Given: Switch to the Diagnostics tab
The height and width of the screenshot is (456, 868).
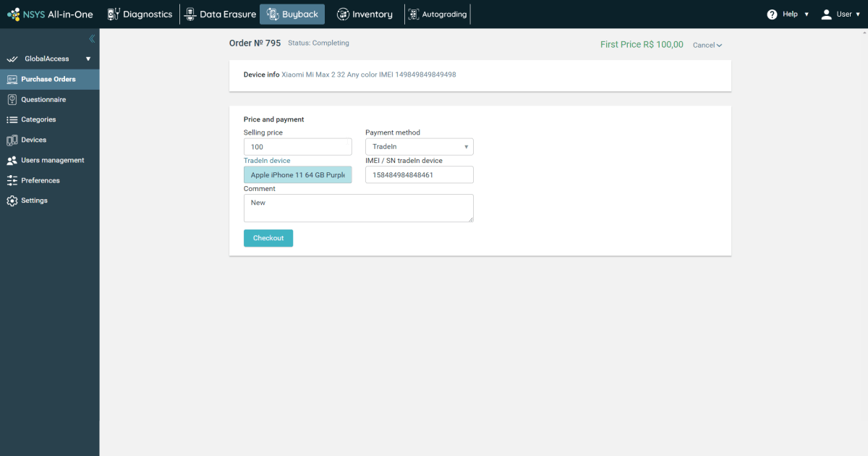Looking at the screenshot, I should click(140, 14).
